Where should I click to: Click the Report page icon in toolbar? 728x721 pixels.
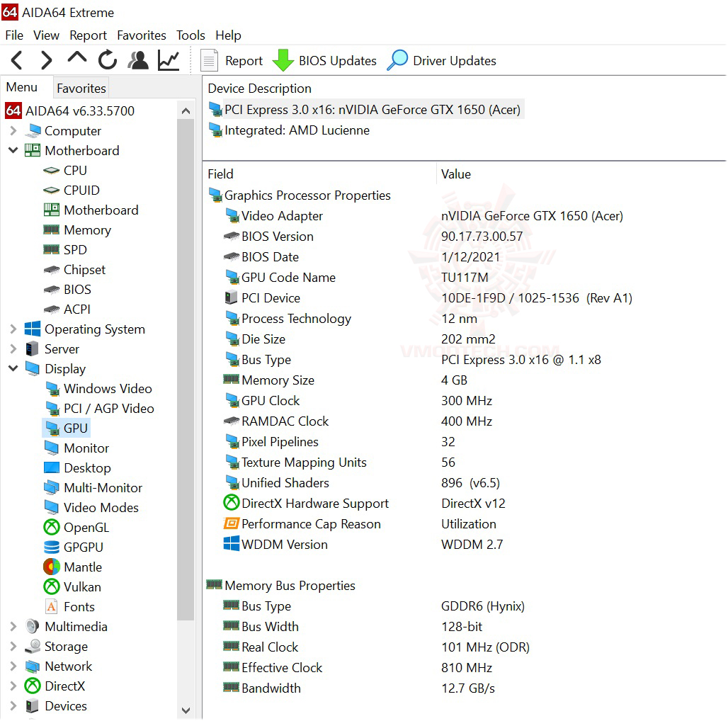(209, 60)
